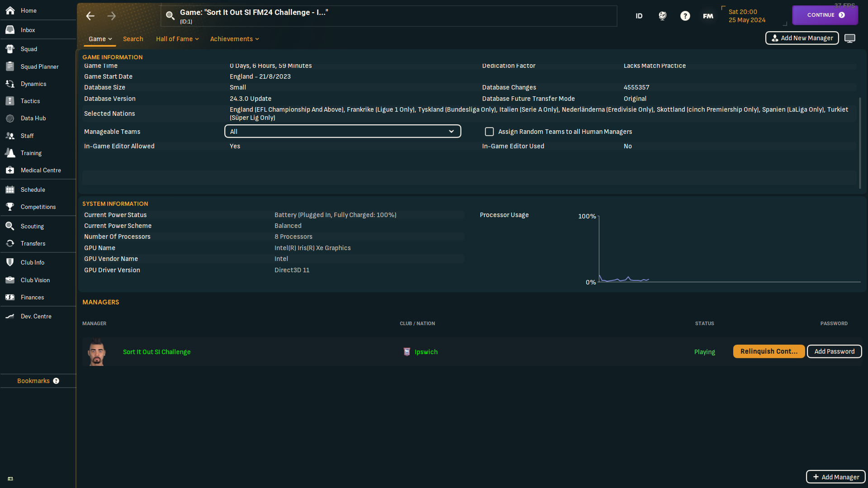Enable Assign Random Teams to all Human Managers
This screenshot has width=868, height=488.
(x=489, y=132)
